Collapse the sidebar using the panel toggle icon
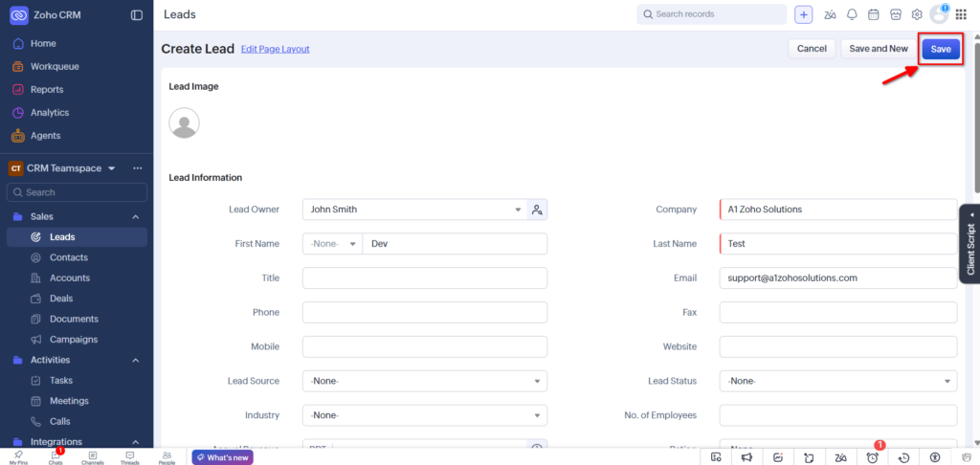The height and width of the screenshot is (465, 980). 137,15
